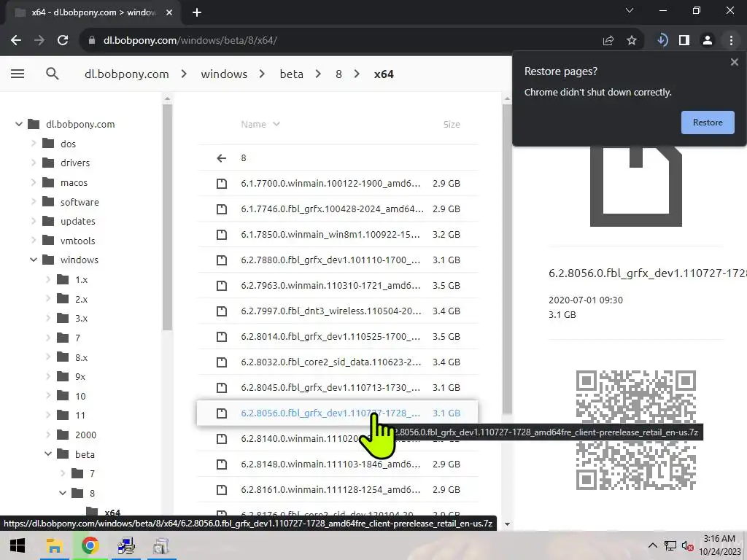Open a new browser tab
747x560 pixels.
[x=197, y=12]
